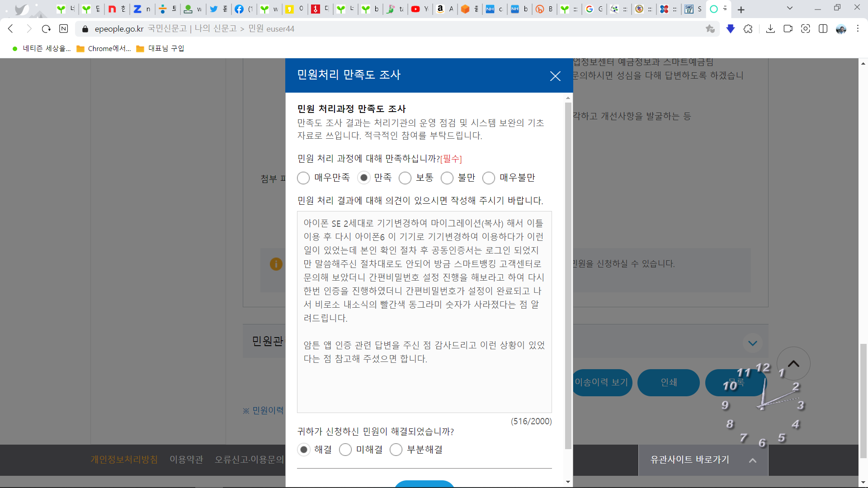
Task: Click the scroll-to-top circle arrow button
Action: click(793, 364)
